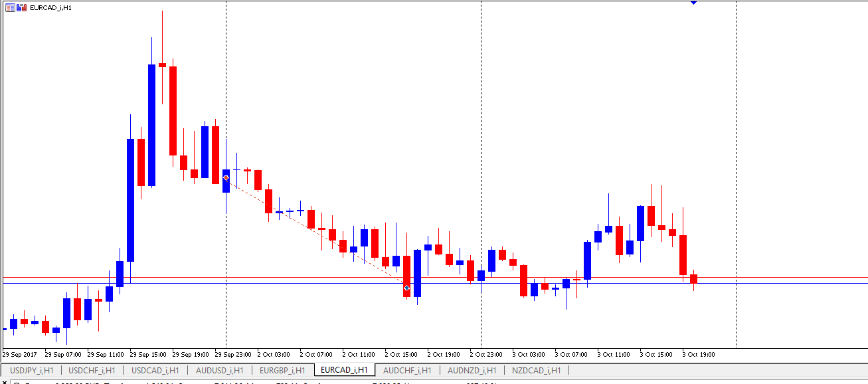This screenshot has height=384, width=868.
Task: Click the '29 Sep 2017' time axis label
Action: point(20,355)
